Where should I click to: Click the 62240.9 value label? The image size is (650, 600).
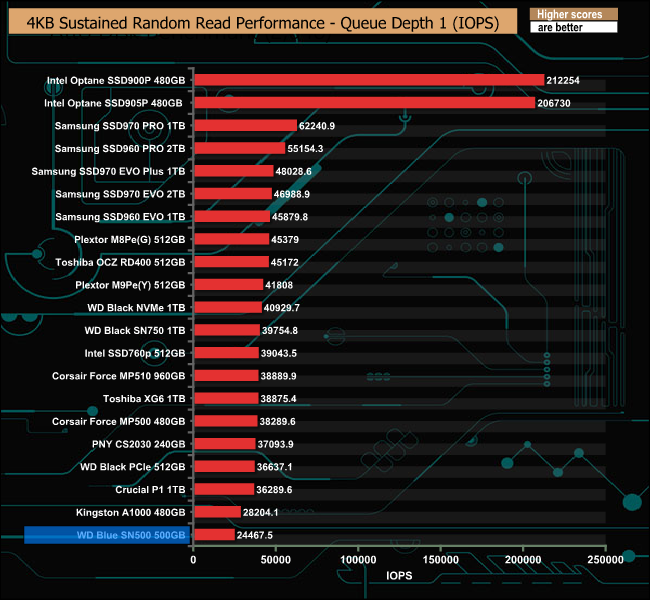point(317,126)
